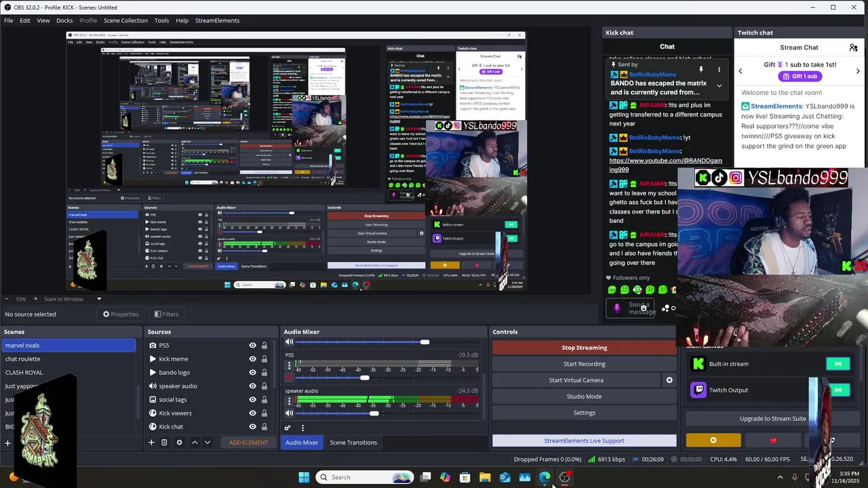Click speaker audio volume slider handle
The width and height of the screenshot is (868, 488).
point(374,413)
